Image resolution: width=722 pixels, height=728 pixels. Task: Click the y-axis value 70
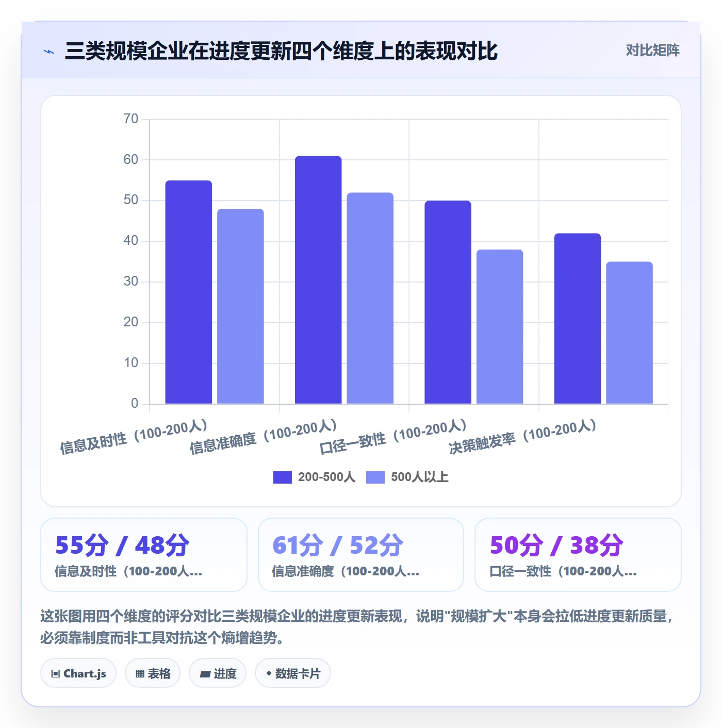(x=131, y=119)
